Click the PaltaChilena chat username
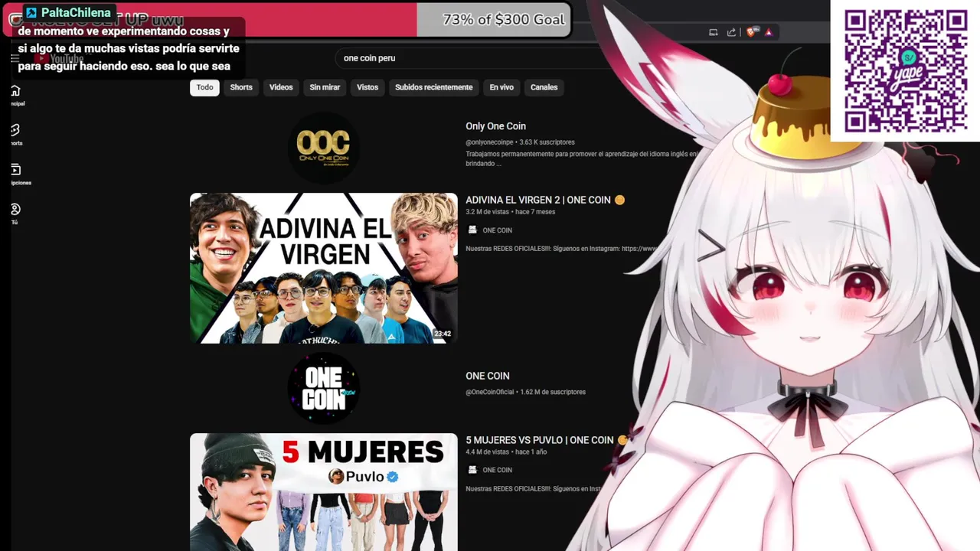Screen dimensions: 980x551 click(76, 13)
